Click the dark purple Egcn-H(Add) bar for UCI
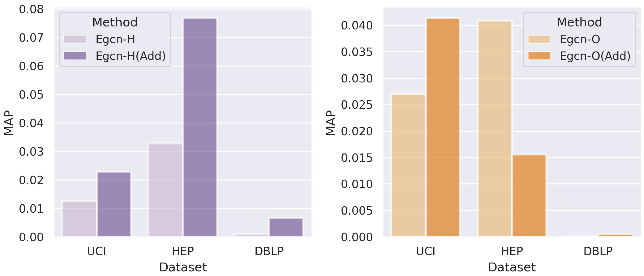Image resolution: width=644 pixels, height=276 pixels. click(x=114, y=204)
